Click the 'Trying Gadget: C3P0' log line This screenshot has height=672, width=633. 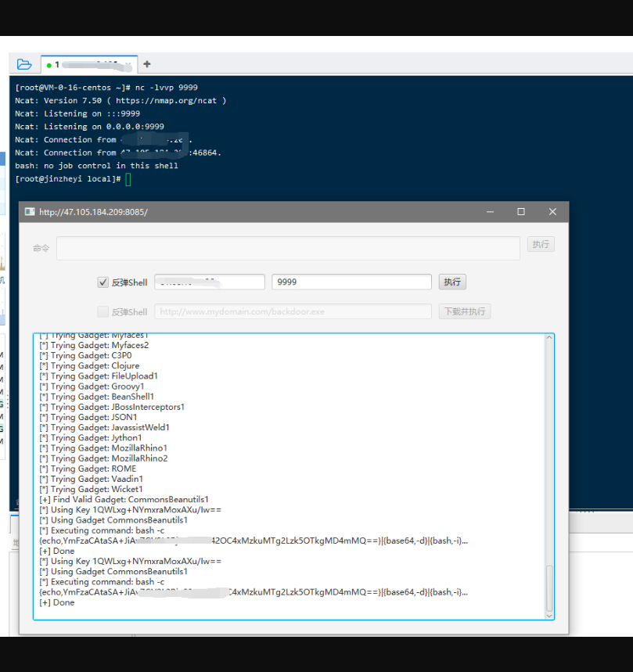tap(86, 355)
